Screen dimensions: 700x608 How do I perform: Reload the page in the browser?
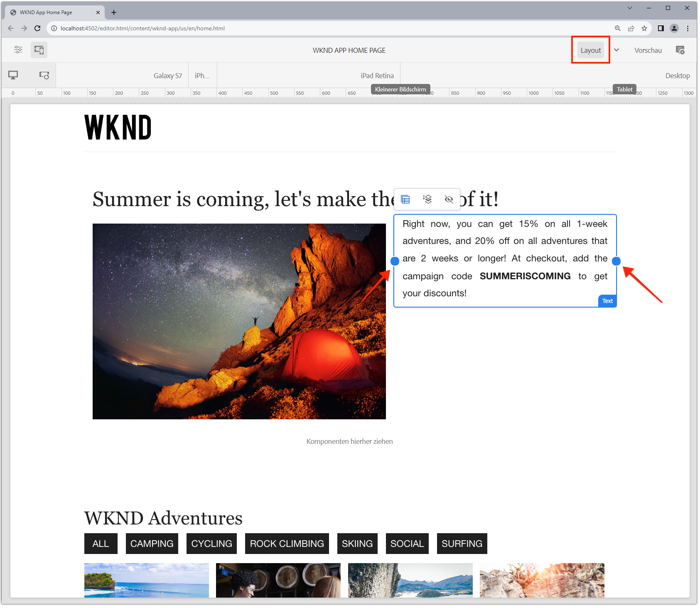tap(37, 28)
